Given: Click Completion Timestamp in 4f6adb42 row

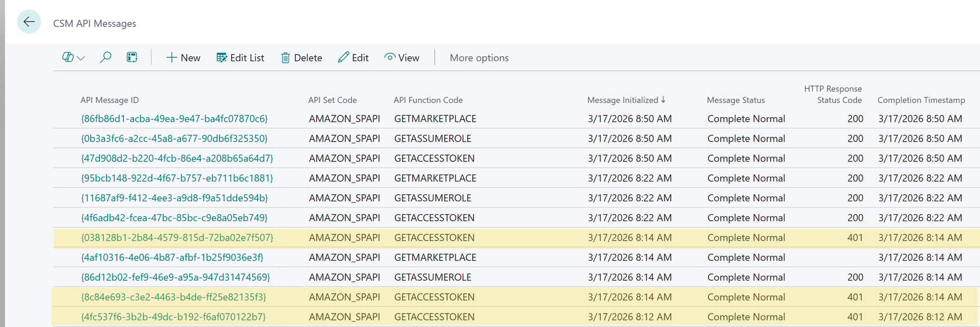Looking at the screenshot, I should pos(920,218).
